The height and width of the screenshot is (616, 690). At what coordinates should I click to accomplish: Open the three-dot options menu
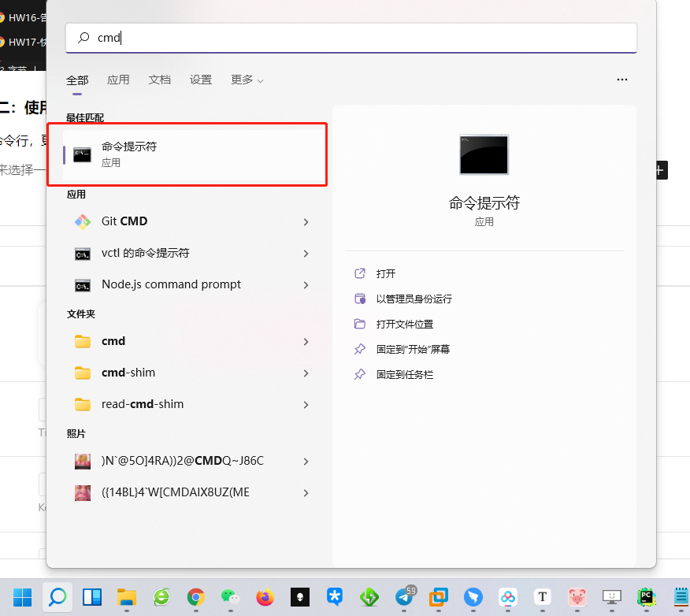(621, 80)
